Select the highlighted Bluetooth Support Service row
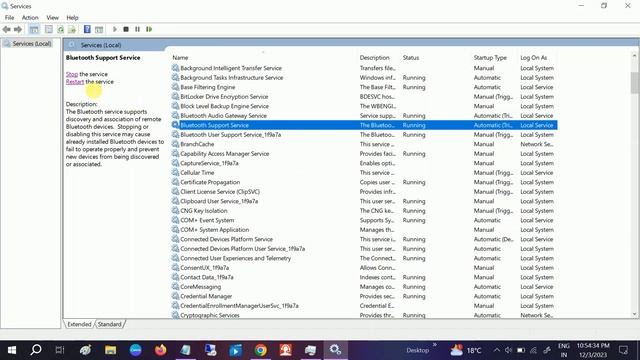 coord(364,125)
